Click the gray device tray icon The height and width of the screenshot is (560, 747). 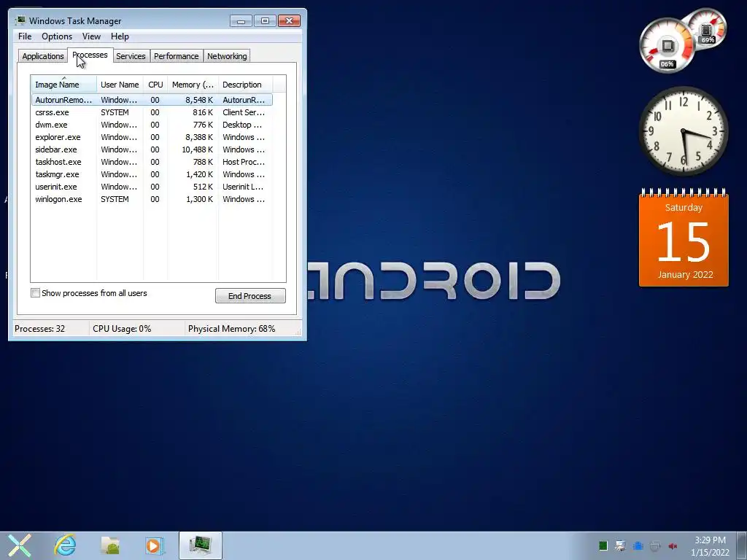(656, 545)
